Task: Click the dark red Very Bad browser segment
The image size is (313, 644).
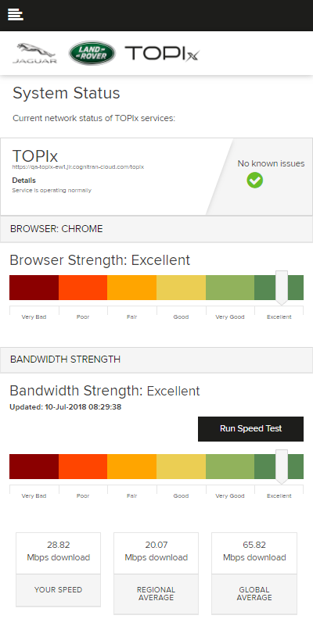Action: 34,288
